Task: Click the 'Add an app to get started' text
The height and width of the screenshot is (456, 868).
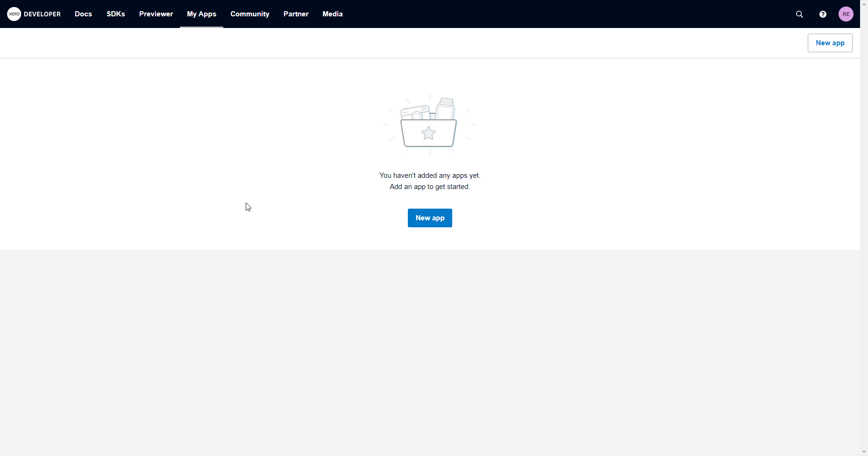Action: click(429, 186)
